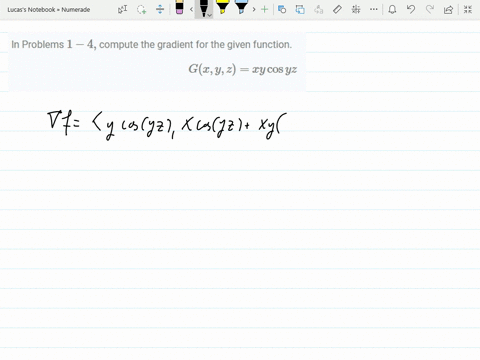Screen dimensions: 480x360
Task: Show more pens with the right chevron
Action: pos(254,9)
